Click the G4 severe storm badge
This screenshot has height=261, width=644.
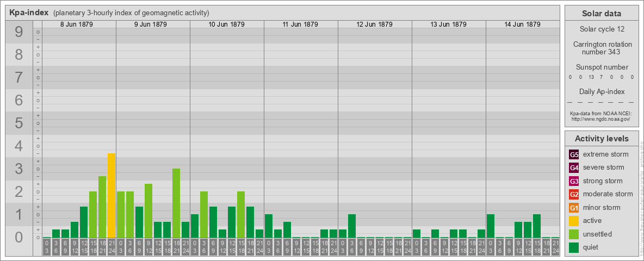[x=574, y=168]
